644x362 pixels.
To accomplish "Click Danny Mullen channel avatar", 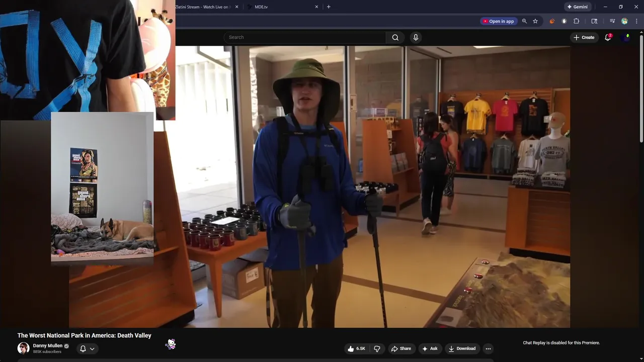I will coord(23,348).
